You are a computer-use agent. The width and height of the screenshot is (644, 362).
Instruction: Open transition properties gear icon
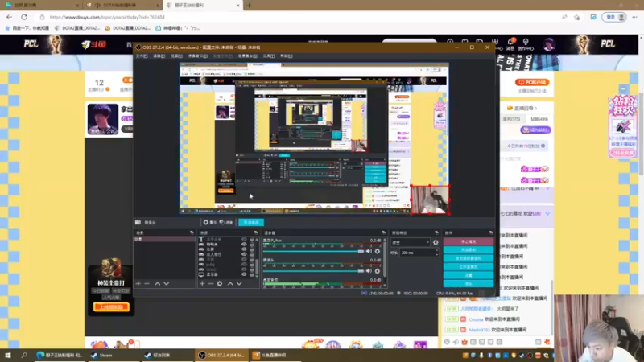(x=436, y=243)
